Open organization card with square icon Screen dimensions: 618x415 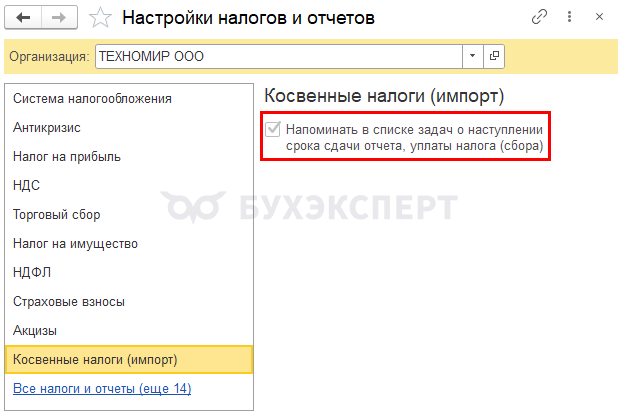(494, 56)
